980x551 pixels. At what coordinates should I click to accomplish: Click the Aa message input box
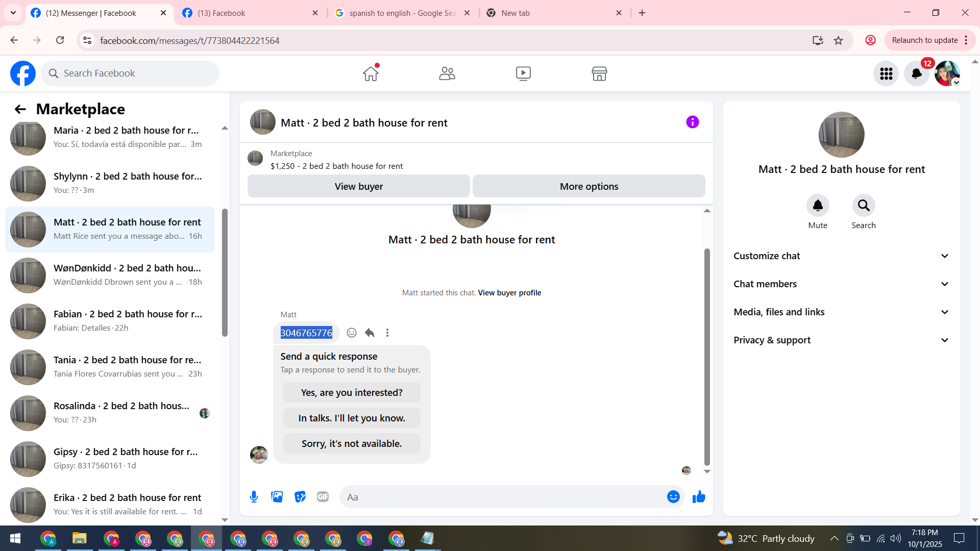point(503,497)
